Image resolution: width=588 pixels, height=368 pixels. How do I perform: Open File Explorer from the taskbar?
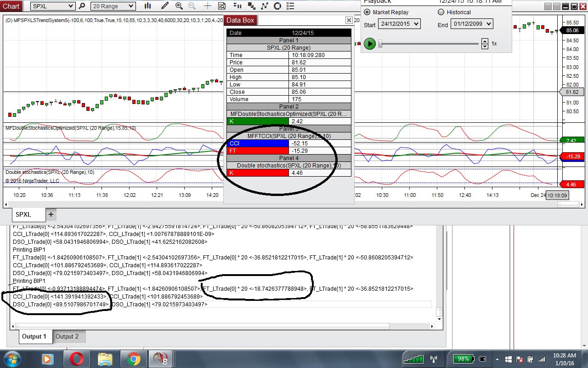(x=105, y=359)
